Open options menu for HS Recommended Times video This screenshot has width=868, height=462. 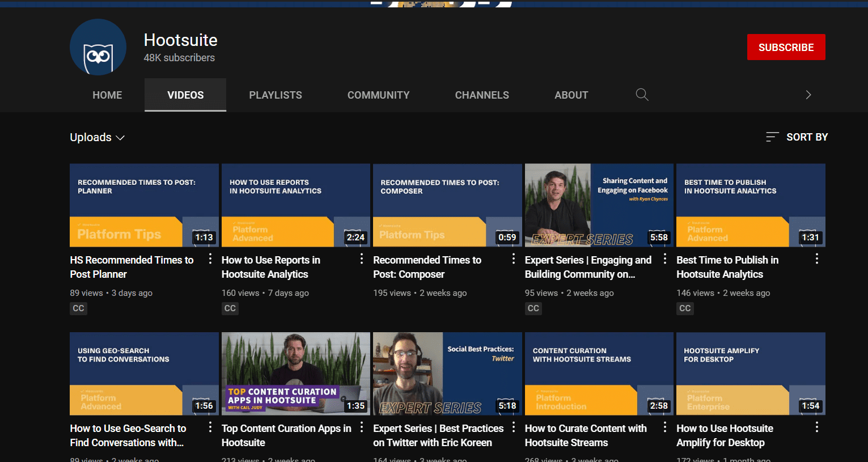pos(210,259)
